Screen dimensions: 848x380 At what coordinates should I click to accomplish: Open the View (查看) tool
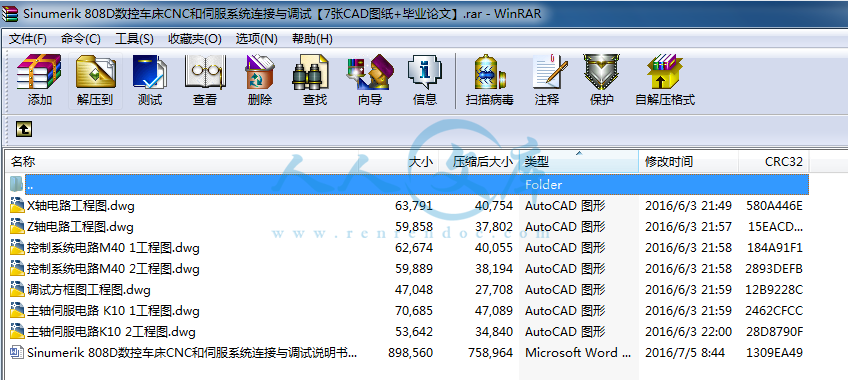(205, 72)
